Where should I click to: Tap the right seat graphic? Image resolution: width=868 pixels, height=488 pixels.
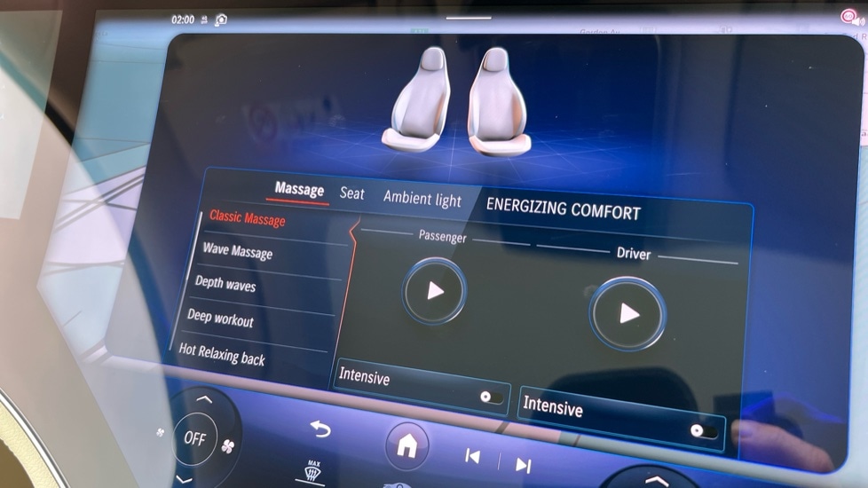pos(500,102)
